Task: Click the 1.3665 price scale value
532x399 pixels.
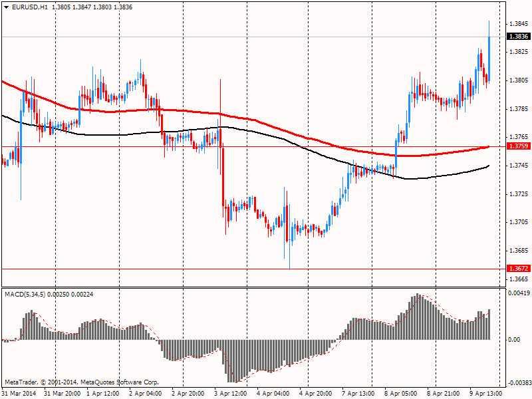Action: coord(519,279)
